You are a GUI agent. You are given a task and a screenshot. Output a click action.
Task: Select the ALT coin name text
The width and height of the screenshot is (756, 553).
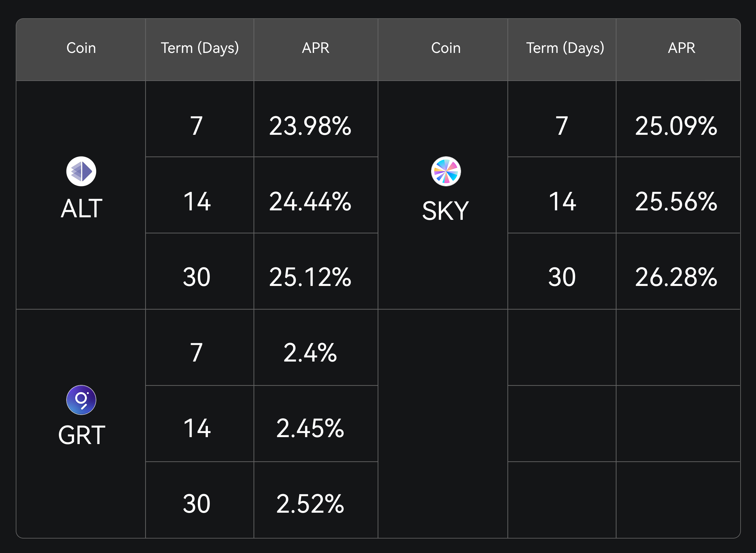coord(81,208)
